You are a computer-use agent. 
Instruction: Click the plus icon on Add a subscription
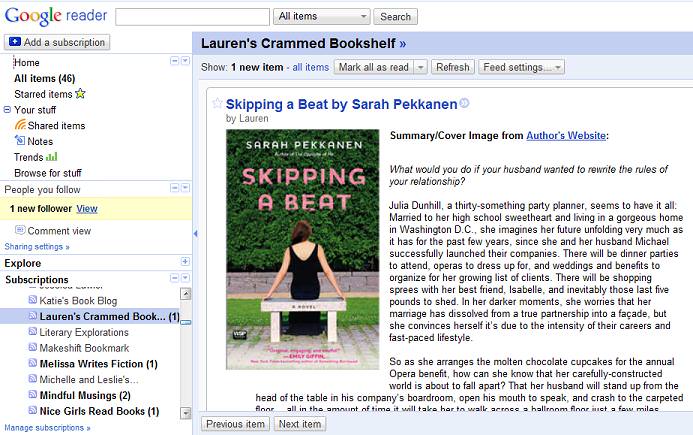coord(15,42)
